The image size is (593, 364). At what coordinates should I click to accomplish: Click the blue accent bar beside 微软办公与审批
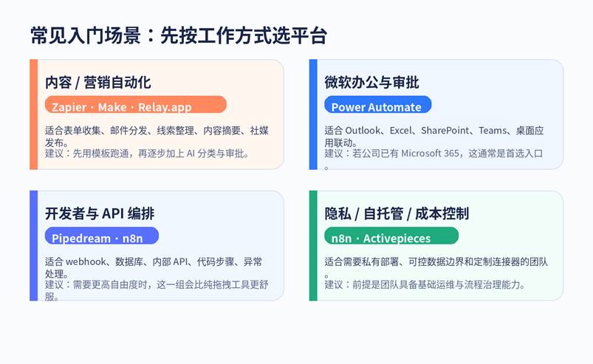click(313, 114)
